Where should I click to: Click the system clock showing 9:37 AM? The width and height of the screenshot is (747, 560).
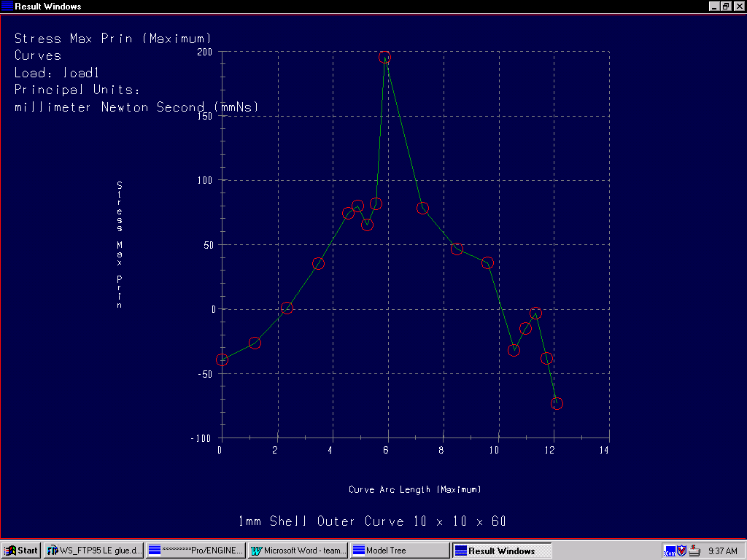point(723,551)
